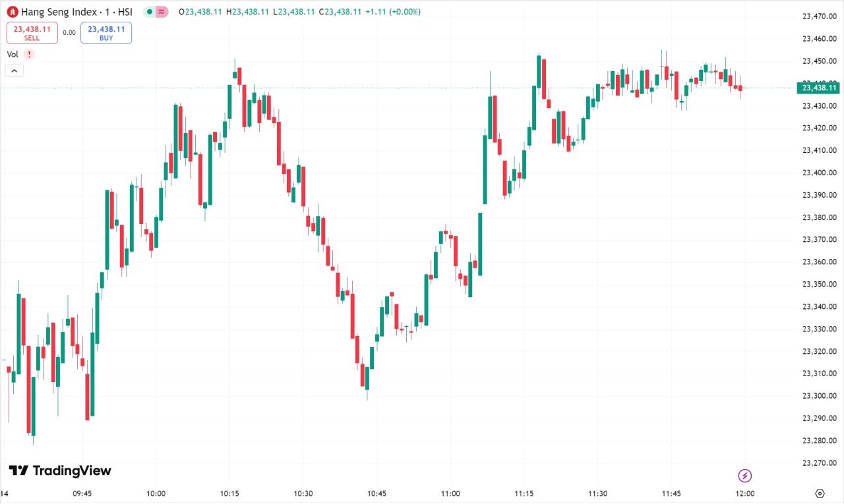Click the 11:30 label on the time axis
This screenshot has width=844, height=504.
tap(597, 493)
